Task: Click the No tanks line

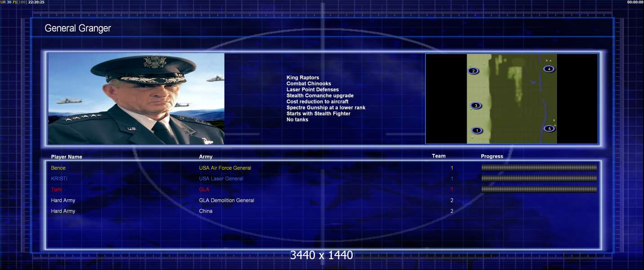Action: point(298,120)
